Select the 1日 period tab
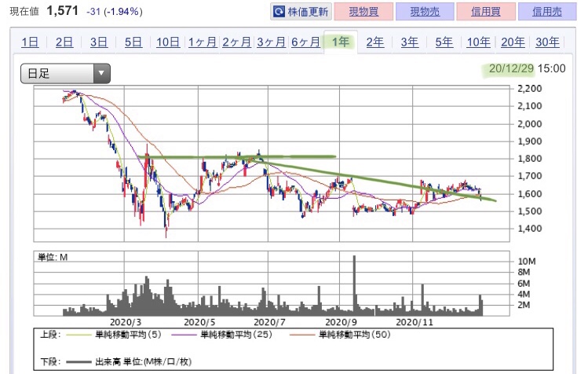This screenshot has height=374, width=588. click(30, 42)
